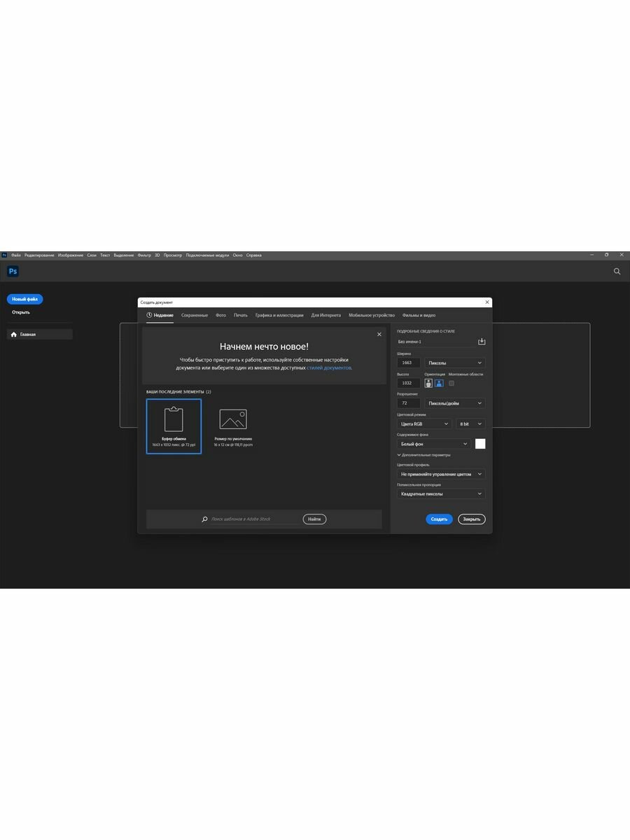Viewport: 630px width, 840px height.
Task: Close the Создать документ dialog with X
Action: (487, 302)
